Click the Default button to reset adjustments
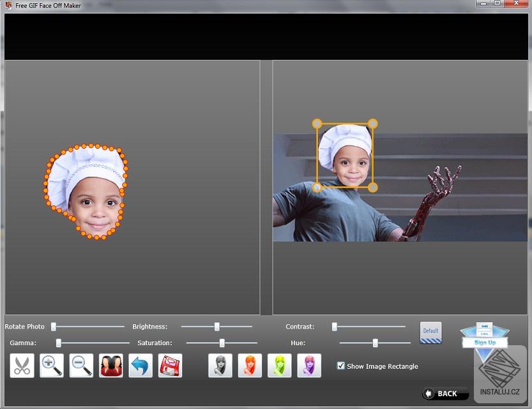This screenshot has width=532, height=409. [430, 332]
